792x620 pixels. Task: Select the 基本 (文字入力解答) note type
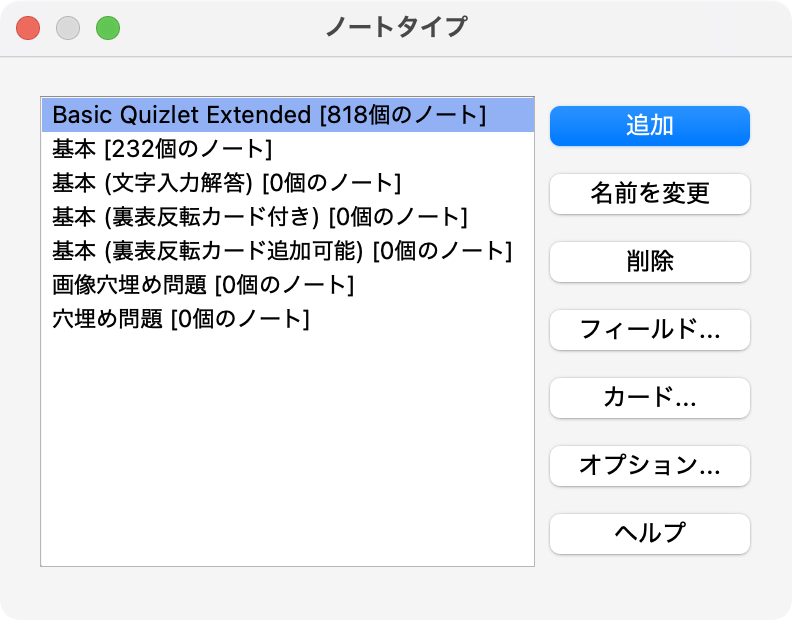226,183
